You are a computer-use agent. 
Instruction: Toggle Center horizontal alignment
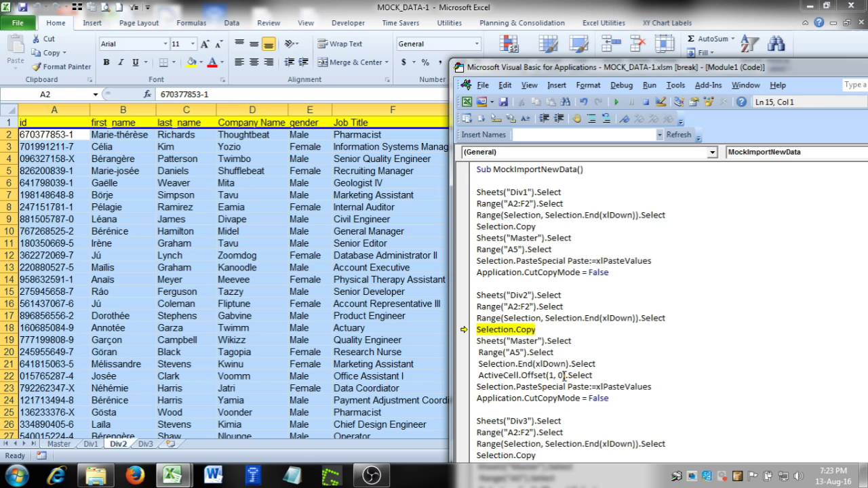(x=254, y=62)
